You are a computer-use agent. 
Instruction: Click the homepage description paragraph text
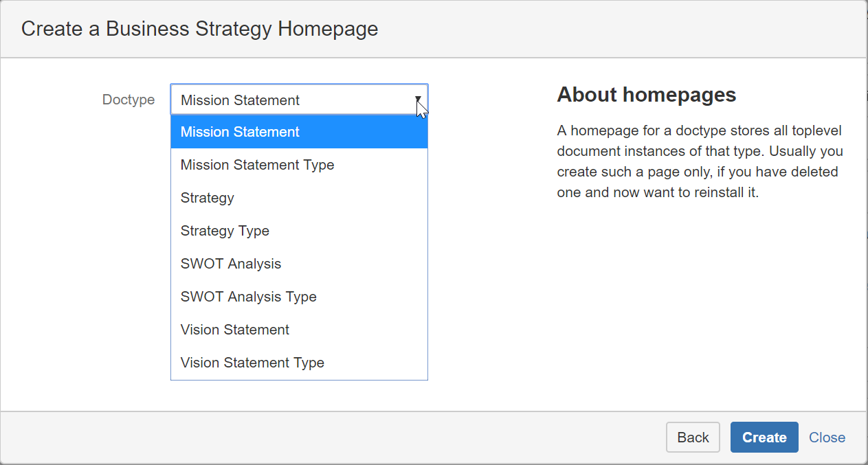(700, 161)
